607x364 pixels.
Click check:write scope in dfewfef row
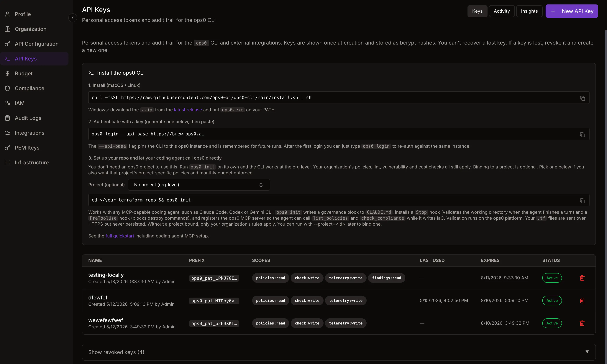pos(307,301)
